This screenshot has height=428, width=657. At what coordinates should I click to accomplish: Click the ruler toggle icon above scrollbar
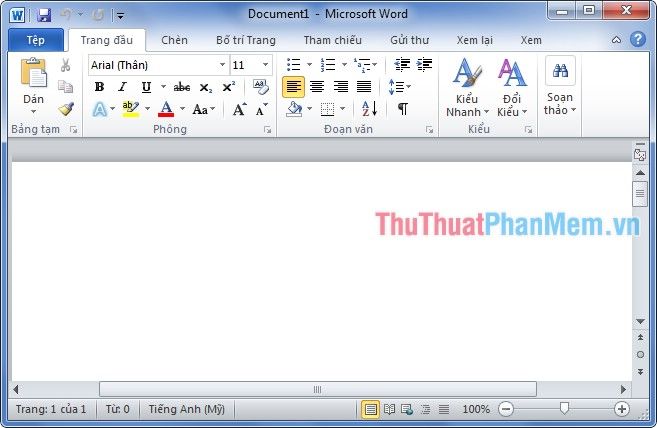[x=640, y=153]
